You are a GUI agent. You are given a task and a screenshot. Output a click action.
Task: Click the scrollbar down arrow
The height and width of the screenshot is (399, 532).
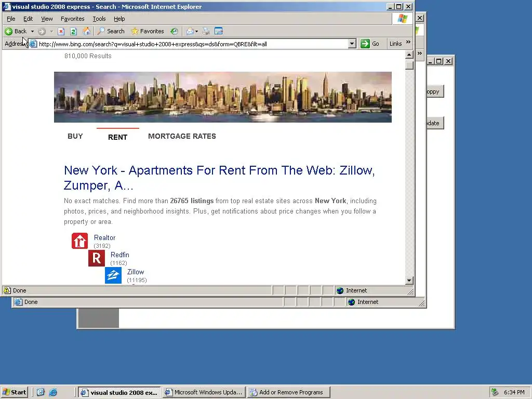(409, 280)
